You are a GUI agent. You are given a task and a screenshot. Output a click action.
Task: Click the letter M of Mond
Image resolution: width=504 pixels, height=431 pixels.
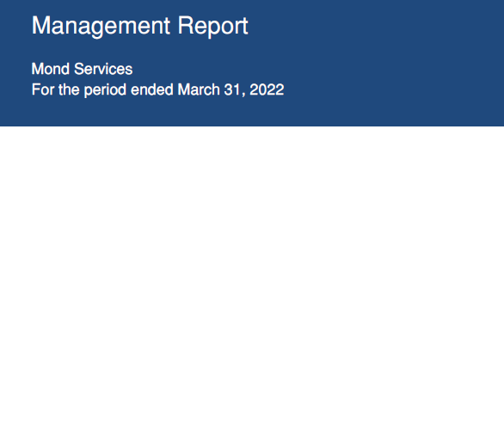37,69
